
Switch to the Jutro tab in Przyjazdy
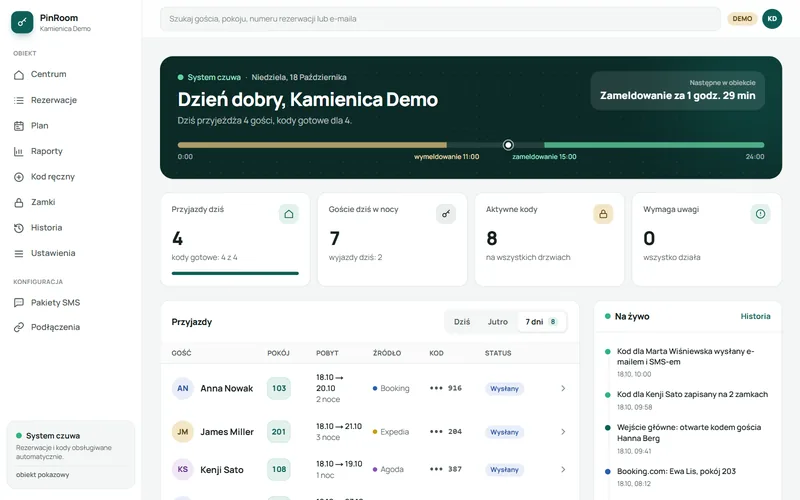497,322
